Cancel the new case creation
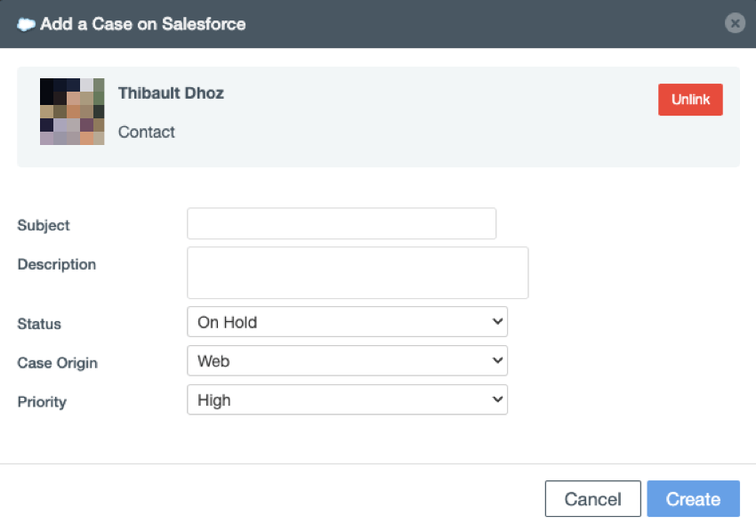The width and height of the screenshot is (756, 532). tap(592, 499)
